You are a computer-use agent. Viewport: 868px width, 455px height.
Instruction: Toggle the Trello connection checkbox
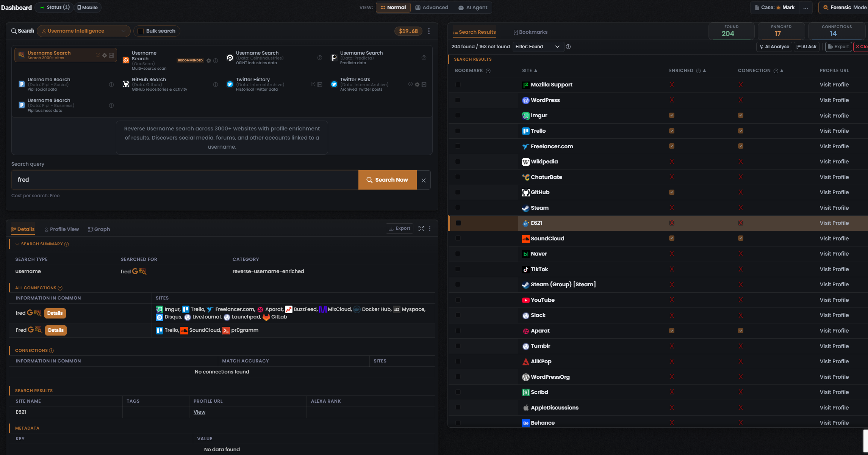741,131
